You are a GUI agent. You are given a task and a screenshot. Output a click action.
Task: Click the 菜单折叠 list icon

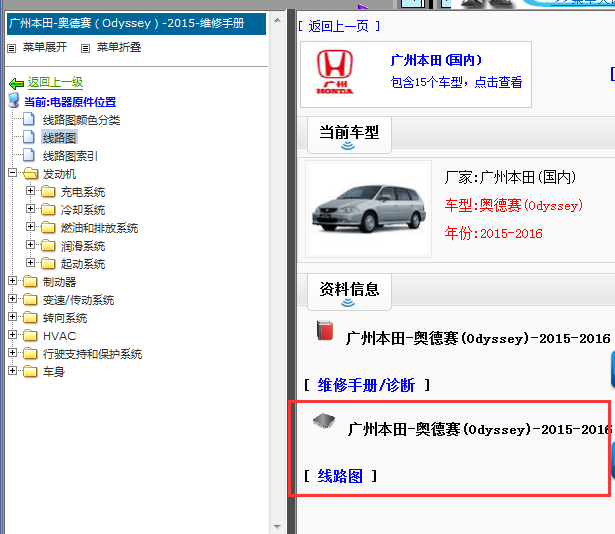[x=86, y=48]
